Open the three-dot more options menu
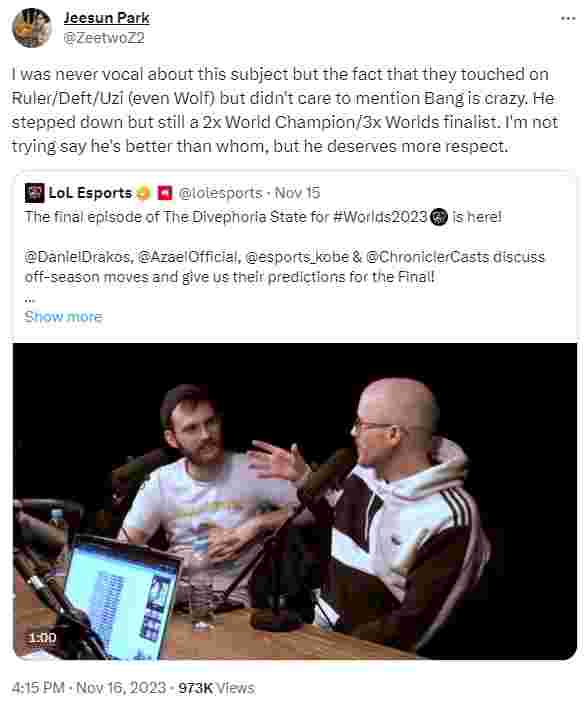The image size is (588, 704). 568,18
